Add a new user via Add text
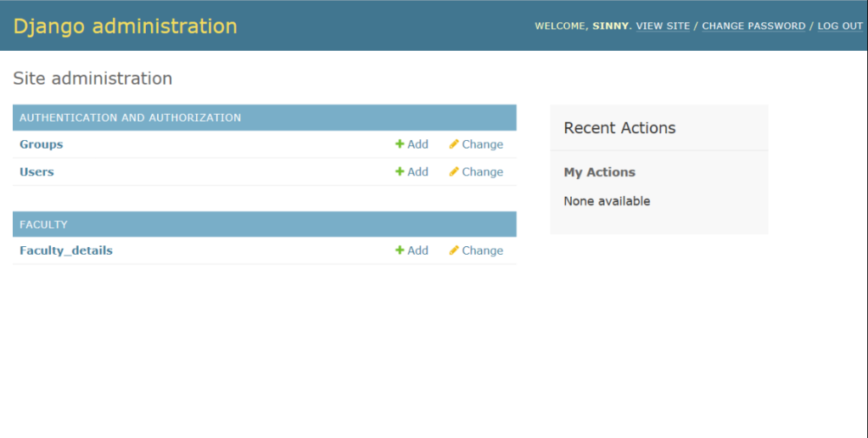The height and width of the screenshot is (438, 868). 418,171
